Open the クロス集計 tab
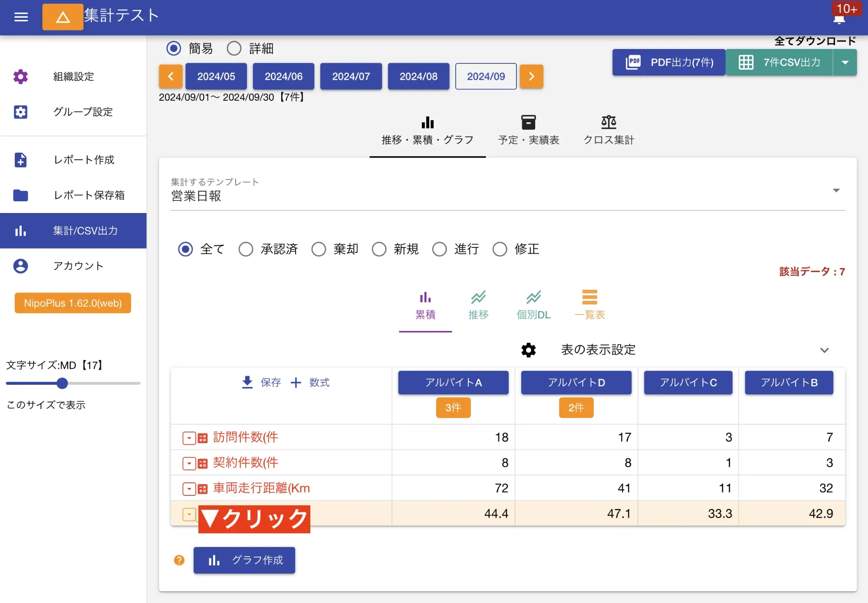This screenshot has height=603, width=868. (x=609, y=129)
